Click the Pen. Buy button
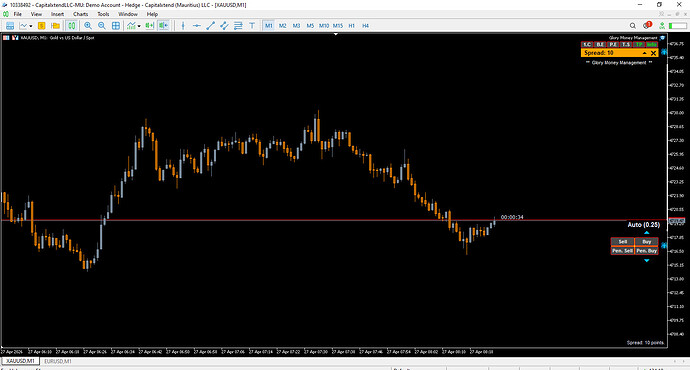Image resolution: width=690 pixels, height=370 pixels. (646, 251)
